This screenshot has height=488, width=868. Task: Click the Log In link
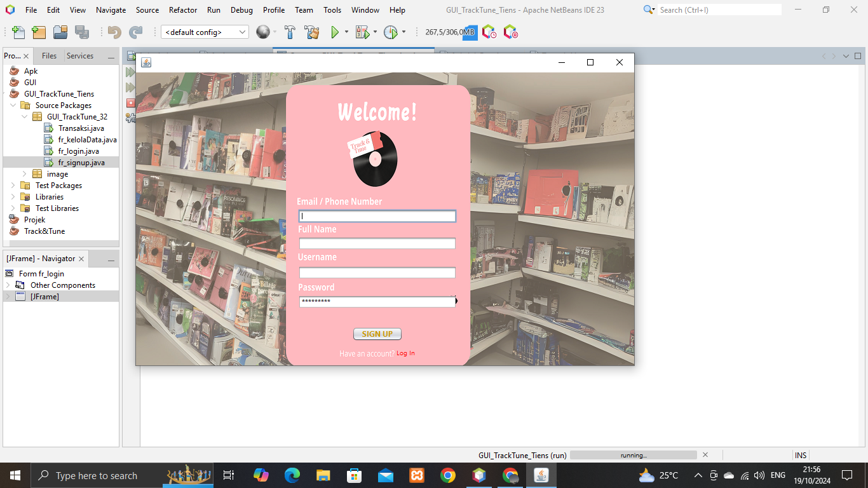[x=405, y=353]
